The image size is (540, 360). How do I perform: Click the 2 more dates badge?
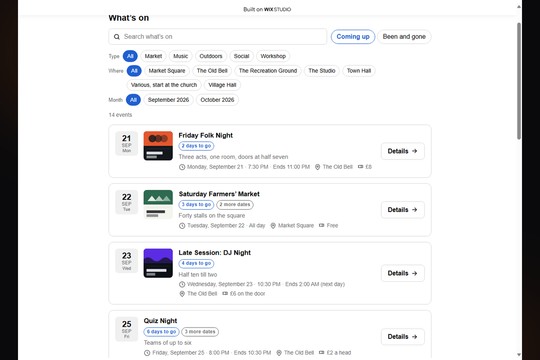tap(235, 205)
